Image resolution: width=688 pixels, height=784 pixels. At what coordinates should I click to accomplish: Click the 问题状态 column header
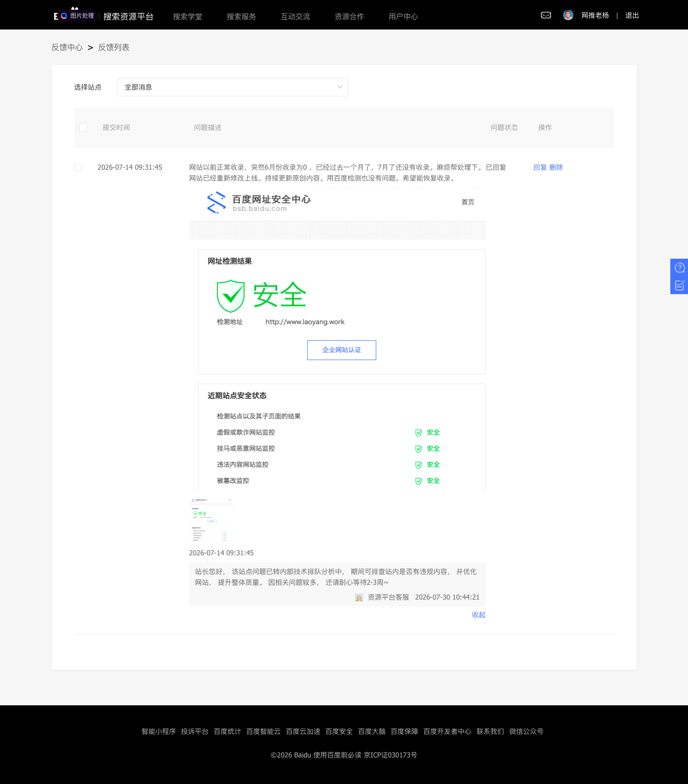tap(504, 127)
